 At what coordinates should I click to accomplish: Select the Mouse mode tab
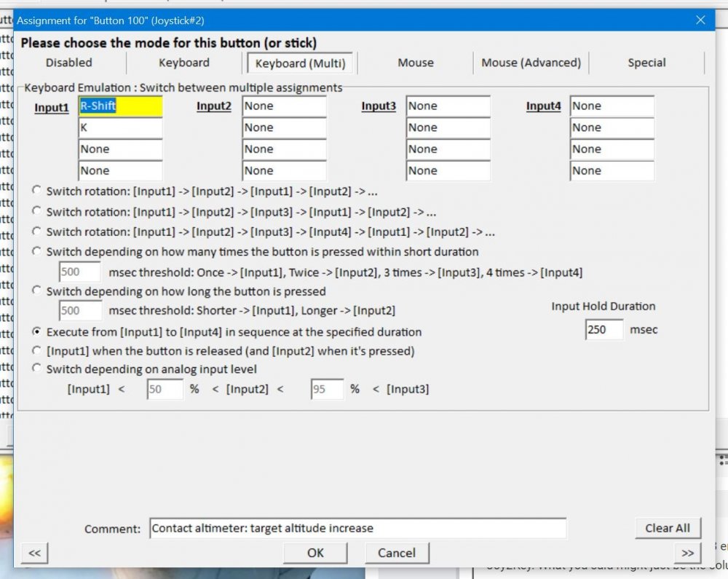(416, 63)
